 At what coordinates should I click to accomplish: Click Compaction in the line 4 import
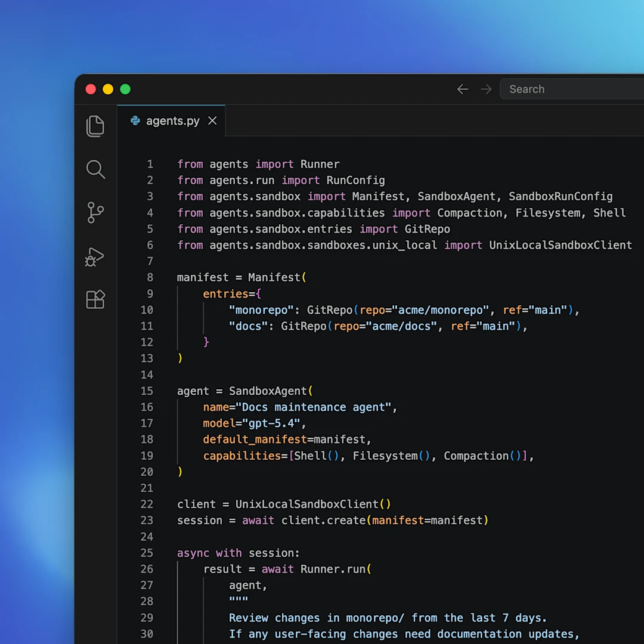pyautogui.click(x=469, y=213)
